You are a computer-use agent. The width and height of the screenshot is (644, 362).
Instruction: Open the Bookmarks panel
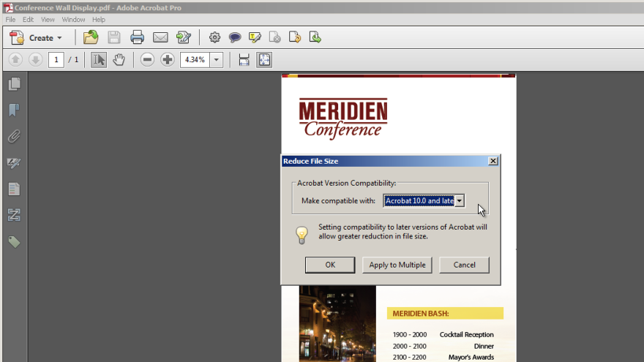(x=15, y=110)
